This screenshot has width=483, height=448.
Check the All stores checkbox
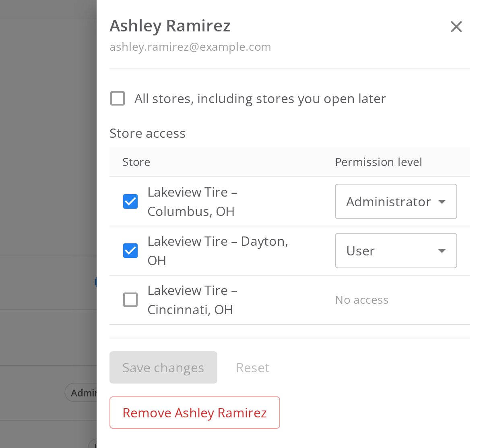tap(118, 98)
